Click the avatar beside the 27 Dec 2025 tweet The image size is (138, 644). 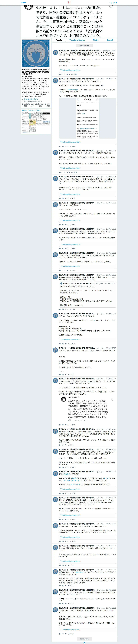(55, 526)
